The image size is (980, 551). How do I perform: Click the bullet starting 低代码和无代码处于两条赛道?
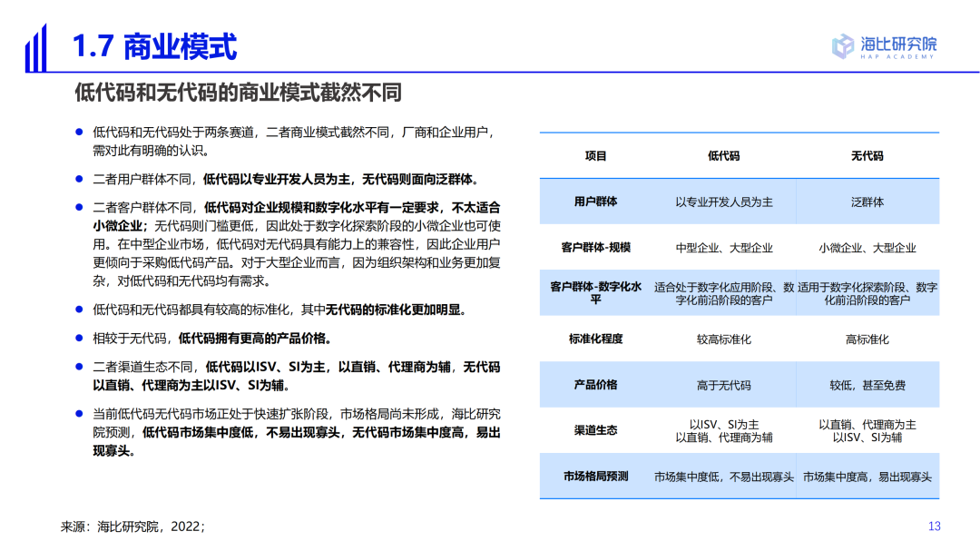click(294, 142)
